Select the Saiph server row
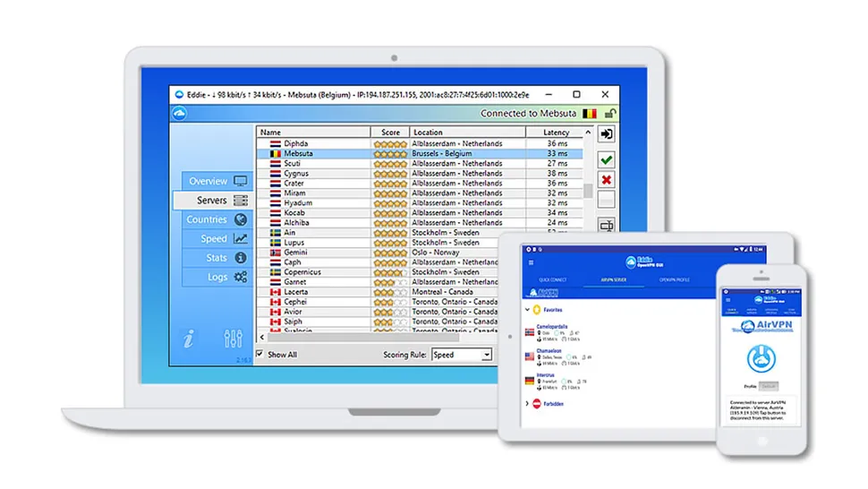The width and height of the screenshot is (868, 489). point(379,322)
